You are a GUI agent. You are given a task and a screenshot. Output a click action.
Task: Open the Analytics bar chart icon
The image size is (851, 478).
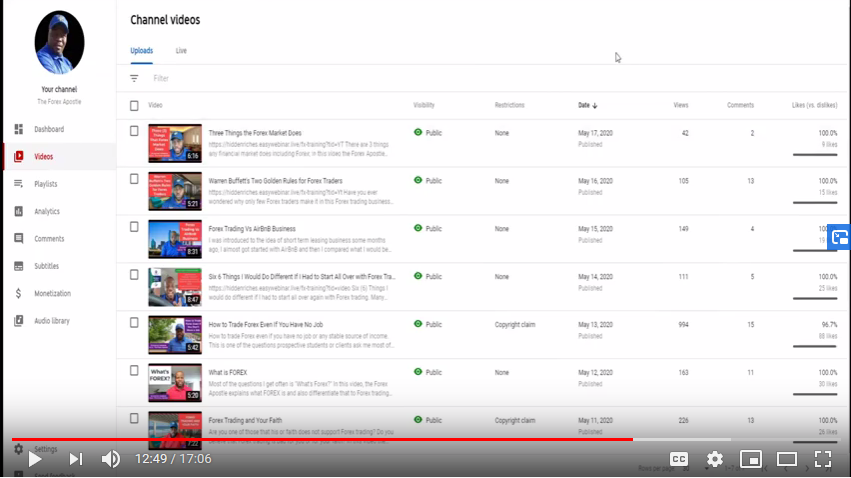pyautogui.click(x=18, y=211)
